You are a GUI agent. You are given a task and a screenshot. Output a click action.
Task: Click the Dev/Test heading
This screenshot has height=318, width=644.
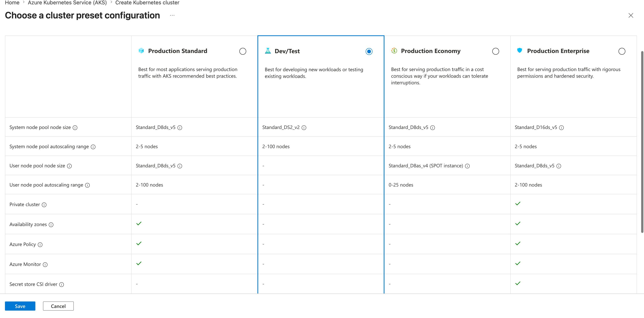pos(287,51)
